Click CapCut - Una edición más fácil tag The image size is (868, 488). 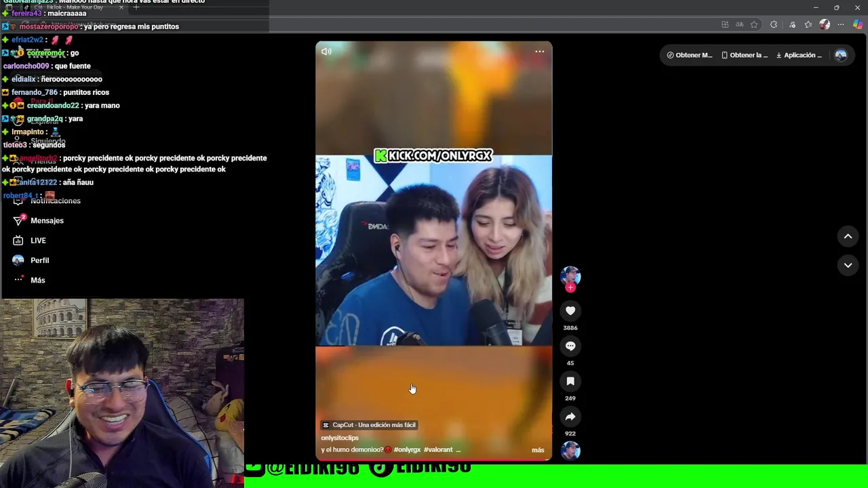[369, 425]
